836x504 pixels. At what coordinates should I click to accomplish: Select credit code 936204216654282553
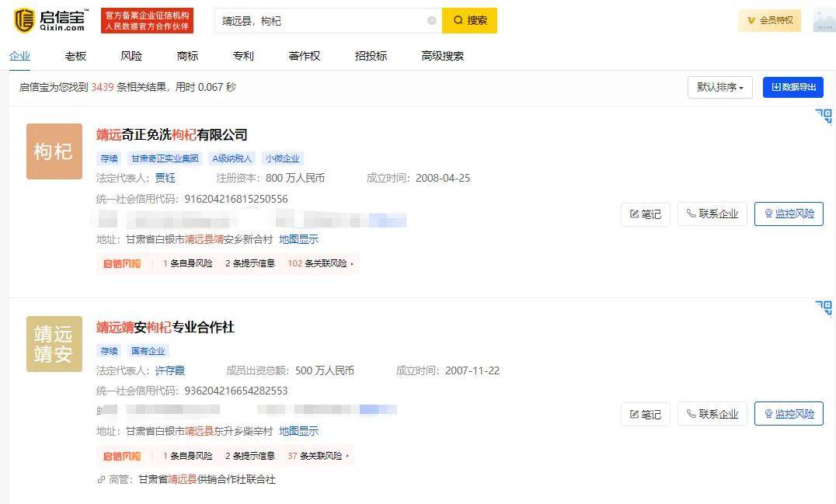tap(236, 391)
